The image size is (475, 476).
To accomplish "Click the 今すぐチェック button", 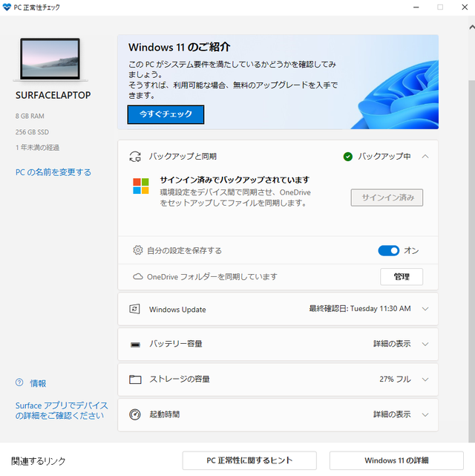I will click(x=166, y=114).
